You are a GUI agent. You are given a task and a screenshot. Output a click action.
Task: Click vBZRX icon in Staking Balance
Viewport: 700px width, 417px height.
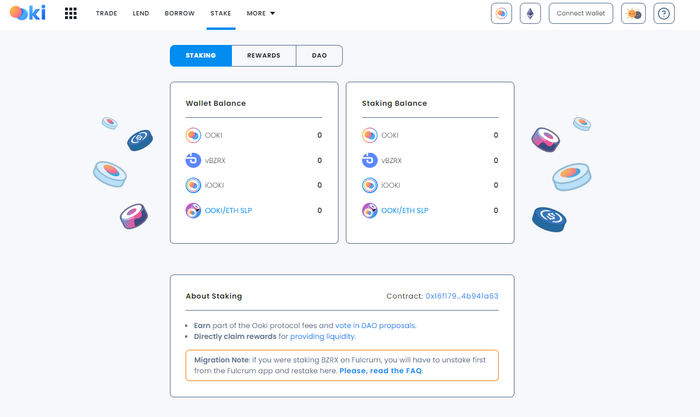point(370,160)
